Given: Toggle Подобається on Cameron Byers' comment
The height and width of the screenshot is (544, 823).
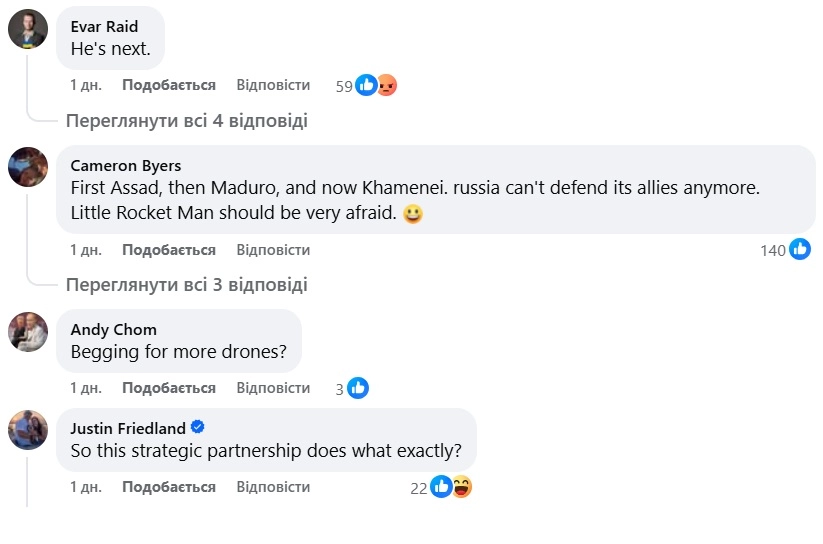Looking at the screenshot, I should 168,250.
